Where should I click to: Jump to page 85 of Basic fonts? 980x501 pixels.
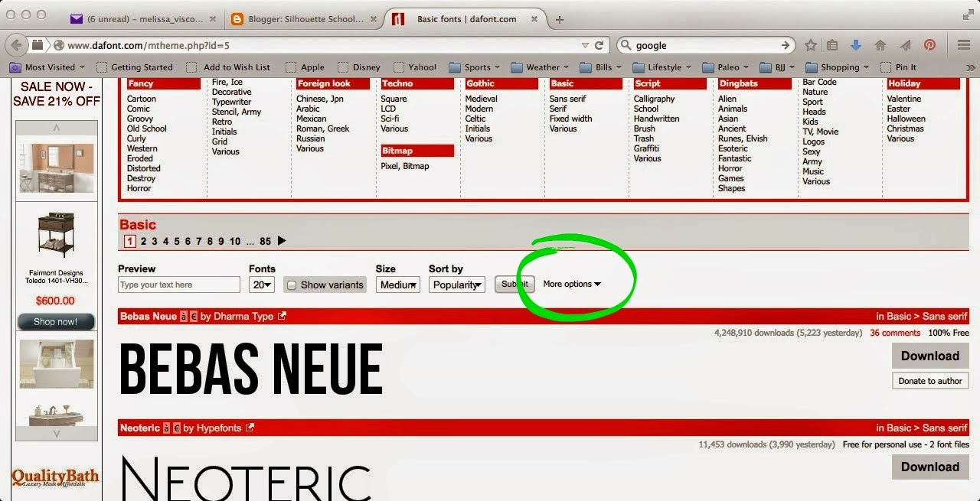coord(265,241)
